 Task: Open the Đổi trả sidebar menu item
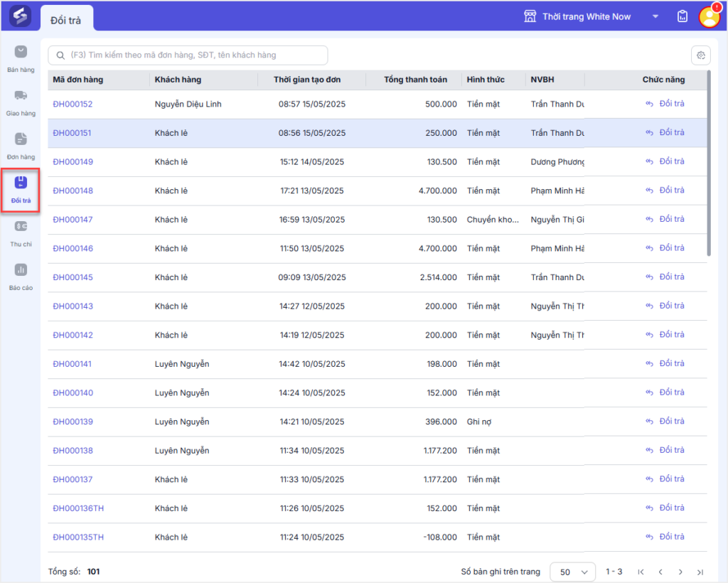tap(21, 189)
